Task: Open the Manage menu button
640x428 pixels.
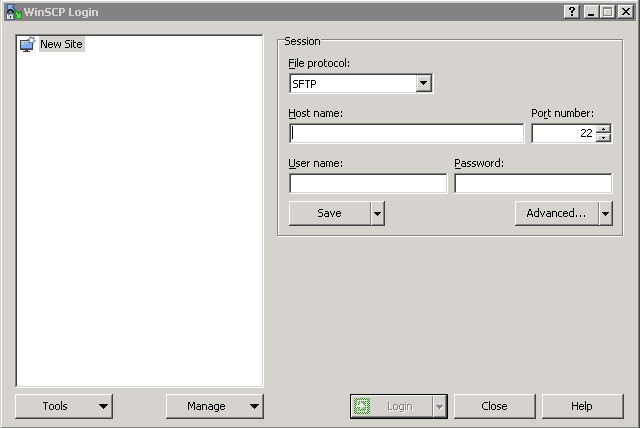Action: tap(215, 406)
